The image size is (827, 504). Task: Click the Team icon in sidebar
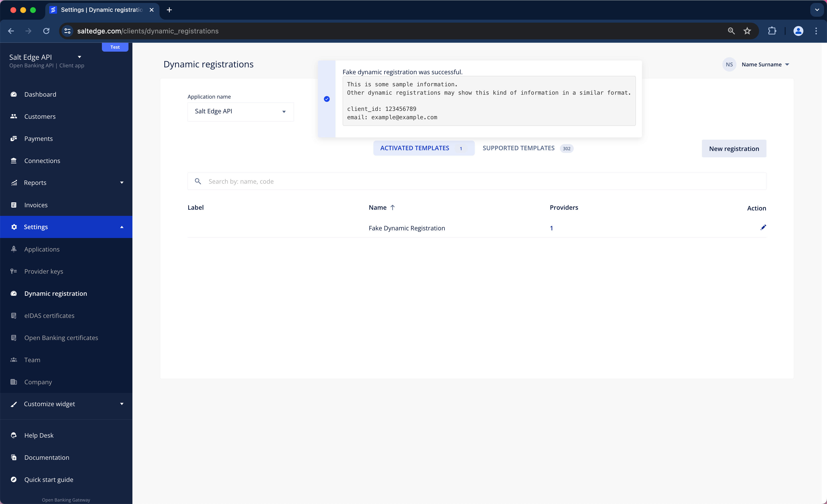click(14, 359)
